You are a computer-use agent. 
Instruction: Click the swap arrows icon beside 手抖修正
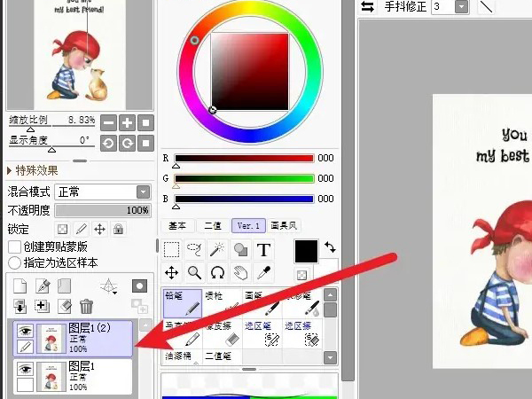[368, 6]
